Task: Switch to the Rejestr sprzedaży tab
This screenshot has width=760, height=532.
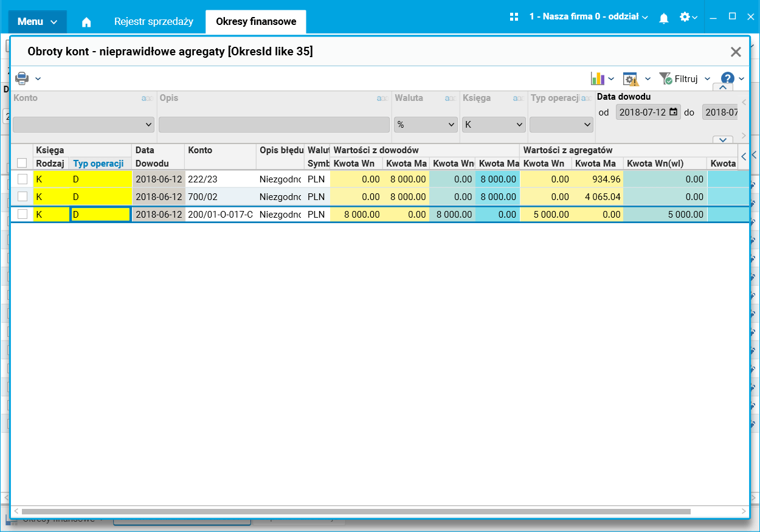Action: [x=154, y=22]
